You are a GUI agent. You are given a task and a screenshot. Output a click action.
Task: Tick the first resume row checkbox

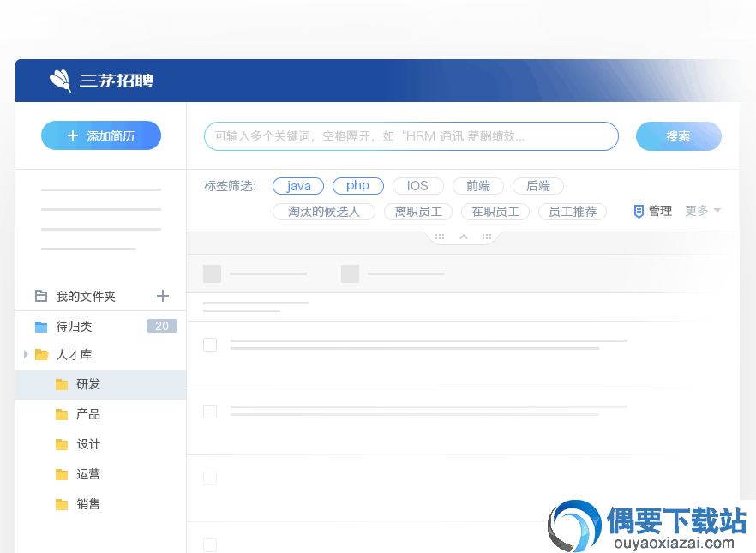click(x=210, y=345)
